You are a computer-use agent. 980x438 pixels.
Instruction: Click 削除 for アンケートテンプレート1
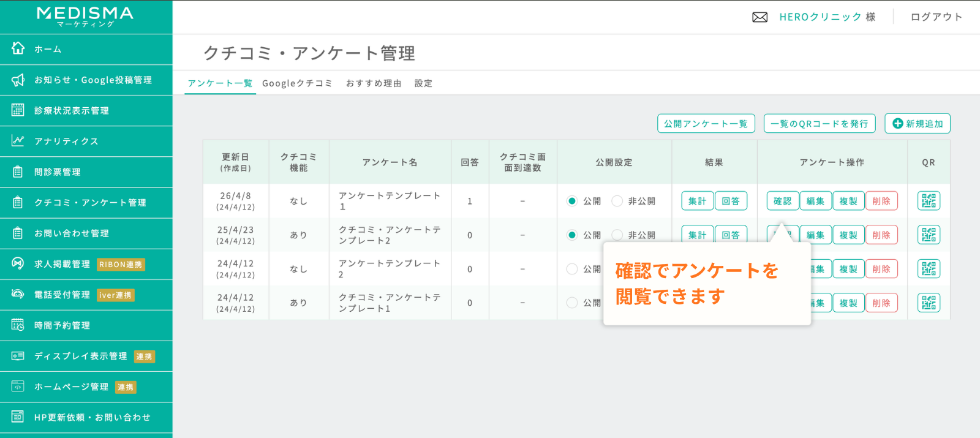(x=881, y=201)
